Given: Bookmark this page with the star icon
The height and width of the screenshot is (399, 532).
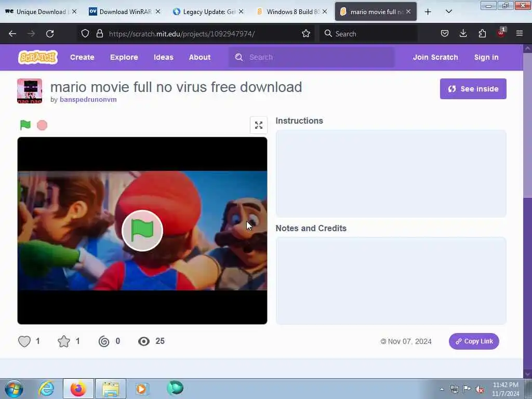Looking at the screenshot, I should [x=305, y=33].
